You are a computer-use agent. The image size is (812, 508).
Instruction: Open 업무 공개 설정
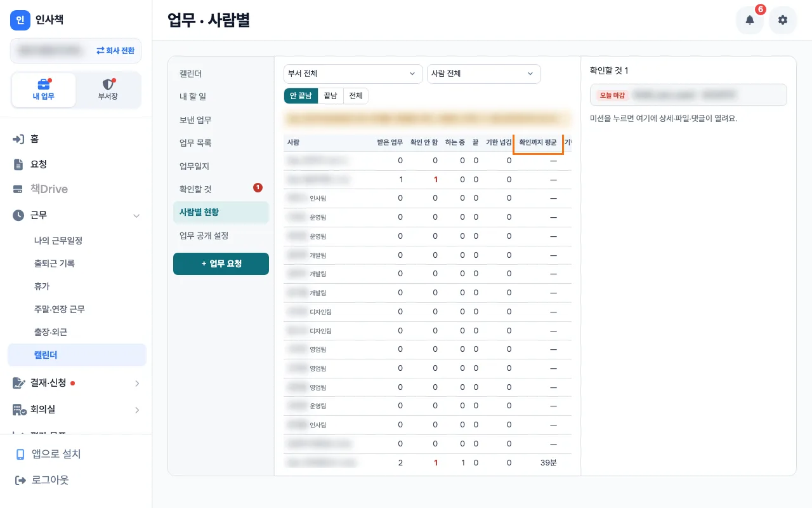point(221,236)
